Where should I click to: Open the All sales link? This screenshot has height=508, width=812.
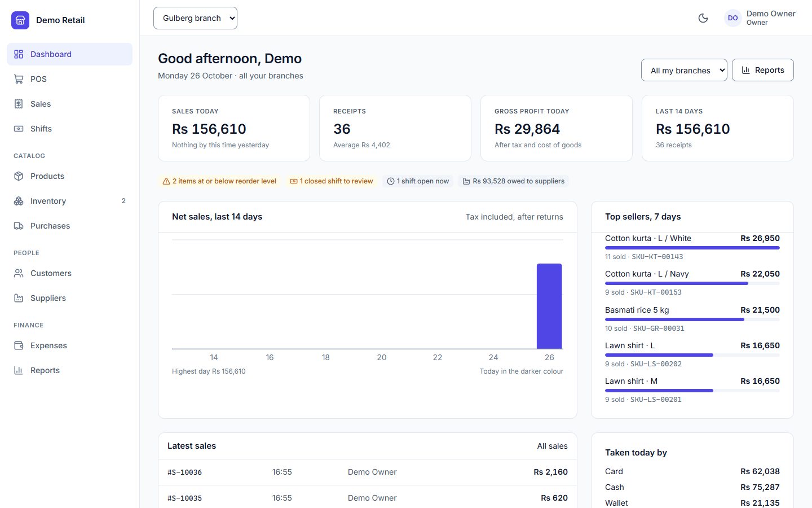(x=552, y=446)
